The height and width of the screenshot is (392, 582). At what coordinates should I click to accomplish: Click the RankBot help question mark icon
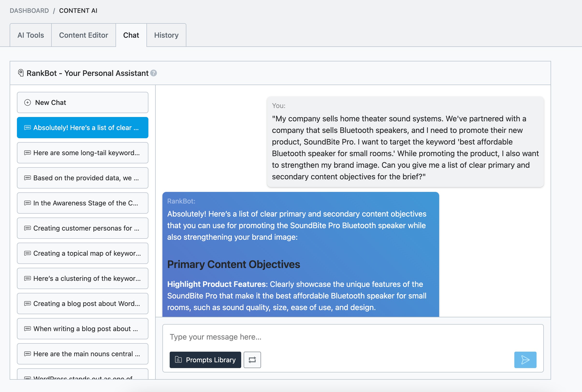pyautogui.click(x=153, y=73)
